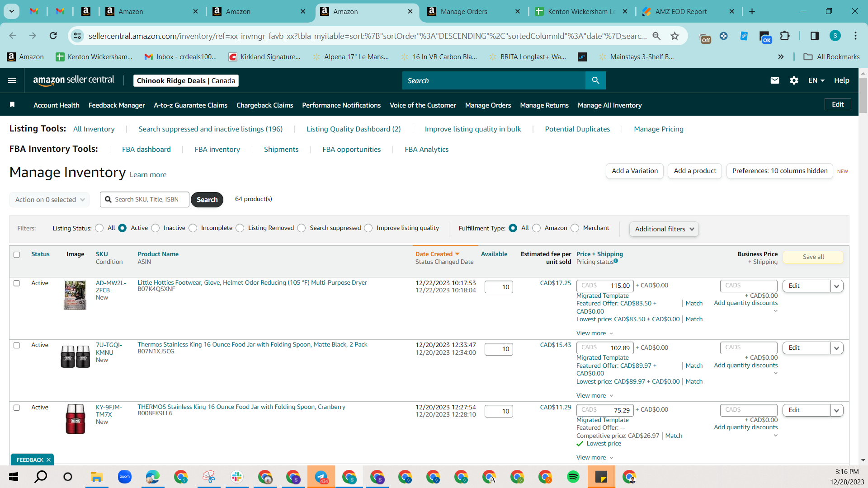
Task: Select the Incomplete listing status radio
Action: [x=193, y=228]
